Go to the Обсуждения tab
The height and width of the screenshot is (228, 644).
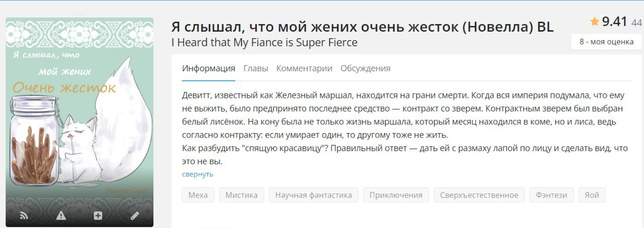365,68
